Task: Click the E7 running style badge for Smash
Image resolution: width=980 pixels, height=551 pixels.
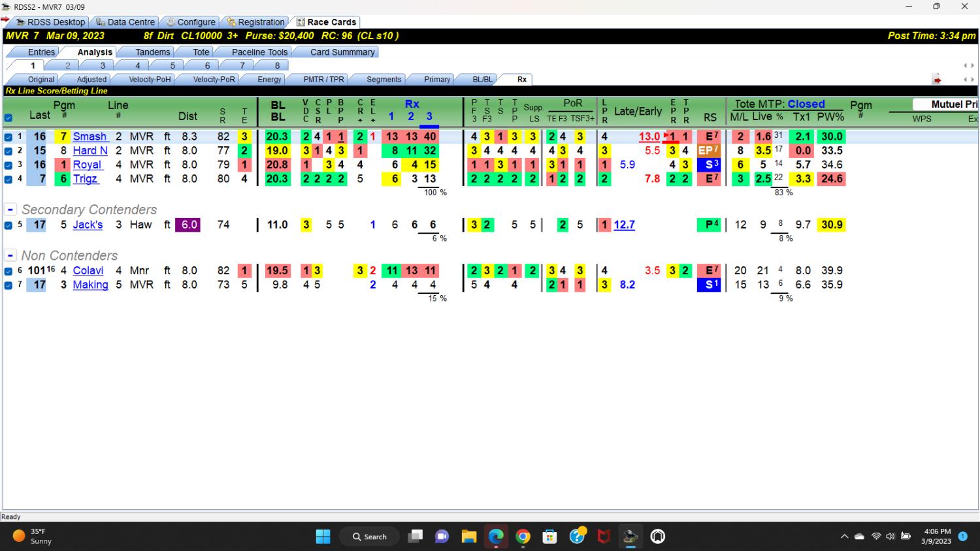Action: (709, 136)
